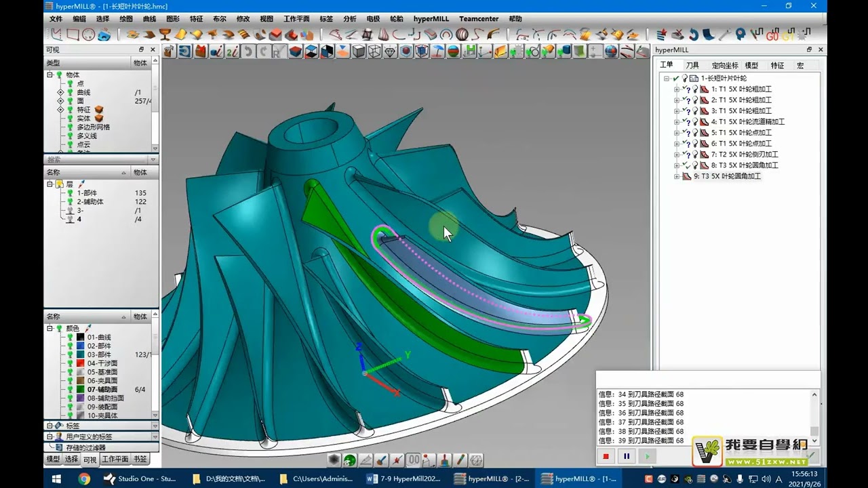Click the red box icon in view toolbar
Screen dimensions: 868x488
click(200, 52)
